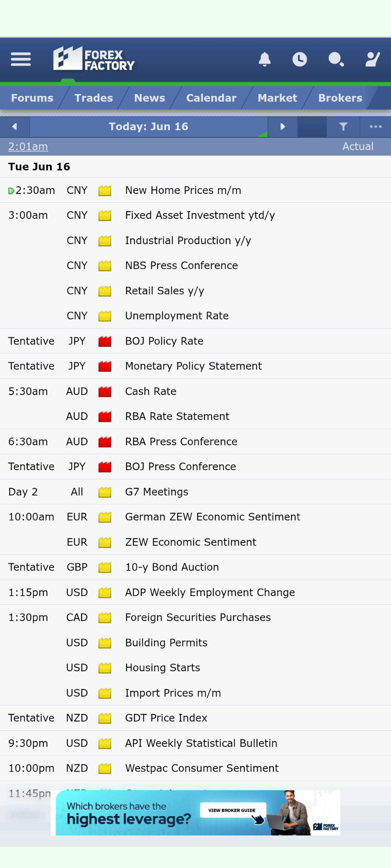Open the hamburger menu
The width and height of the screenshot is (391, 868).
tap(21, 59)
